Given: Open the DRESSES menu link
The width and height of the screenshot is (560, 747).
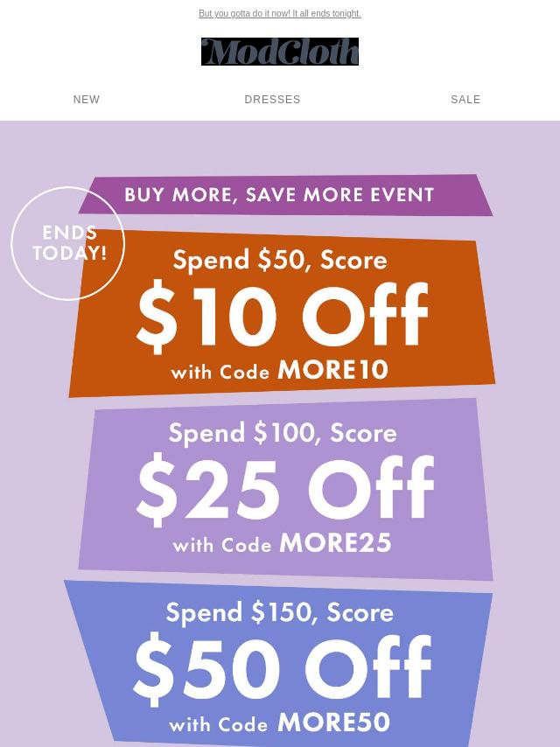Looking at the screenshot, I should tap(273, 100).
